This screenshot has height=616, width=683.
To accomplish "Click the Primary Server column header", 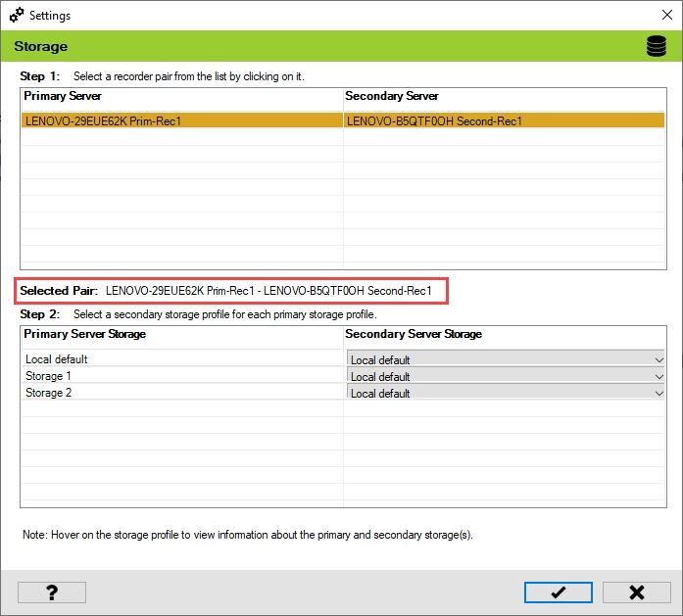I will [181, 97].
